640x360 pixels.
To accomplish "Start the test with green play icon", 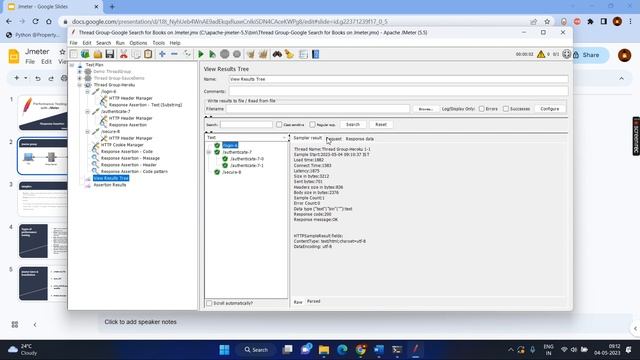I will pos(201,54).
